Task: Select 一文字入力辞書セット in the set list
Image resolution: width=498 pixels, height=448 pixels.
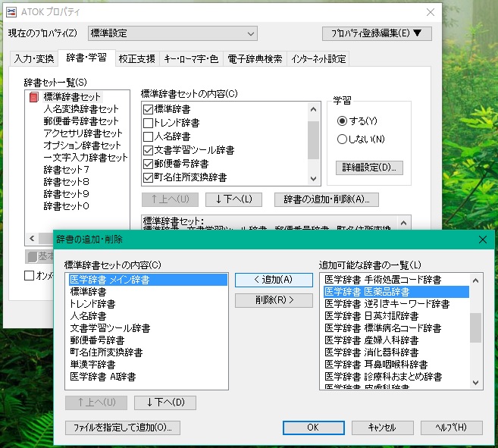Action: 86,157
